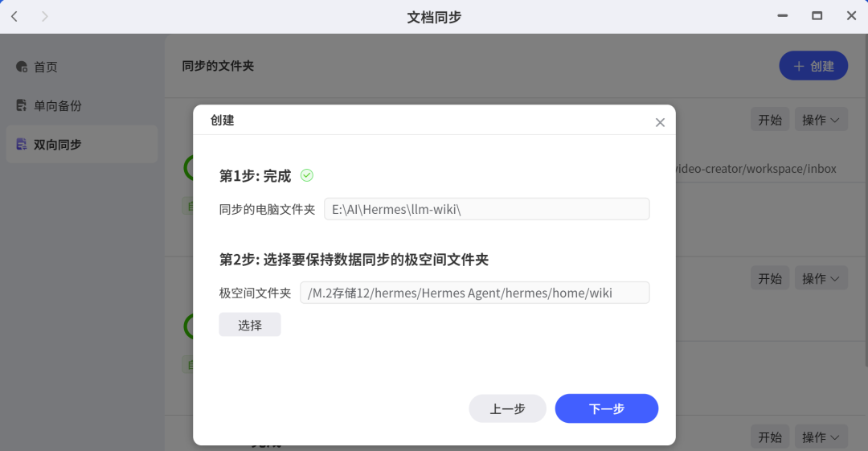Open the 单向备份 section
Viewport: 868px width, 451px height.
coord(82,105)
